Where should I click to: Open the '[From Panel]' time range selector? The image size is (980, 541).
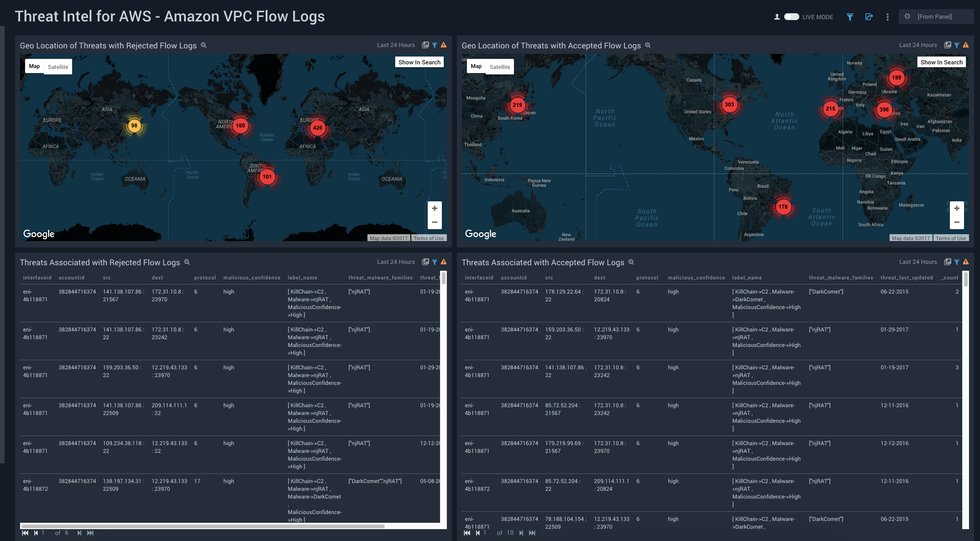936,16
